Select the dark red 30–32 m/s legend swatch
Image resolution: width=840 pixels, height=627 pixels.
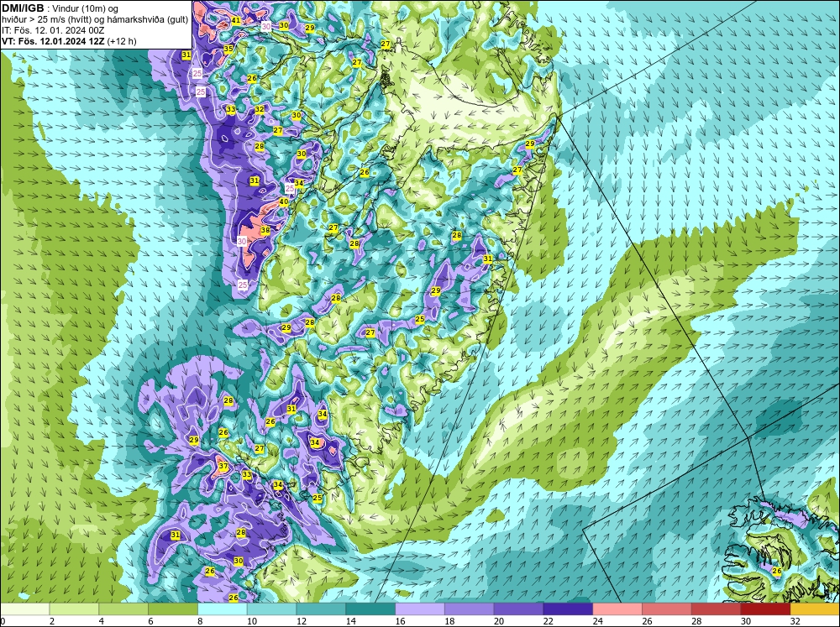pyautogui.click(x=765, y=609)
